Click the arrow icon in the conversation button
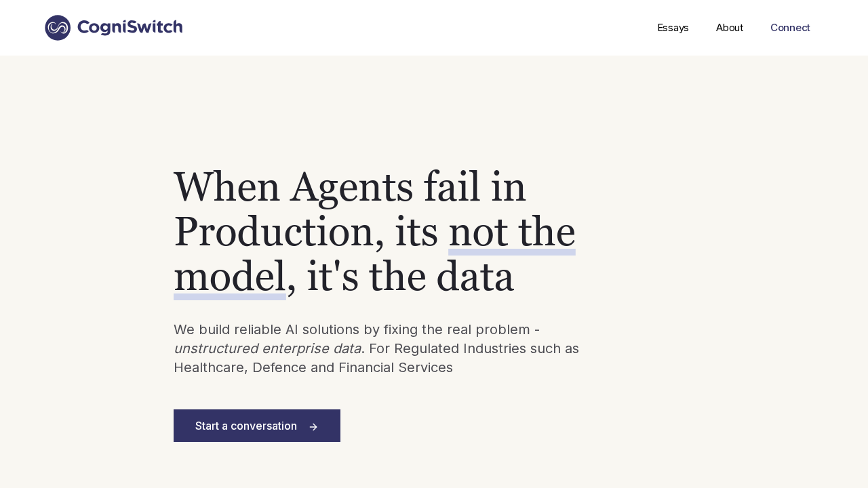This screenshot has height=488, width=868. 313,427
